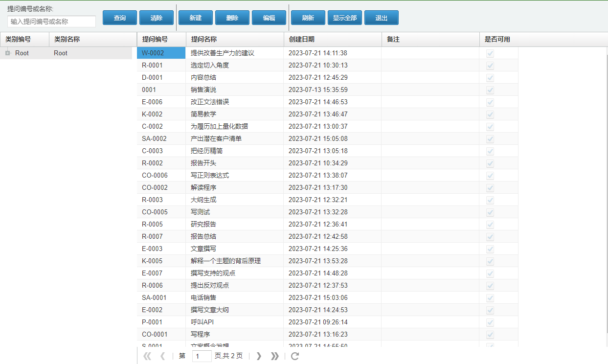608x364 pixels.
Task: Toggle availability checkbox for D-0001 row
Action: pyautogui.click(x=490, y=78)
